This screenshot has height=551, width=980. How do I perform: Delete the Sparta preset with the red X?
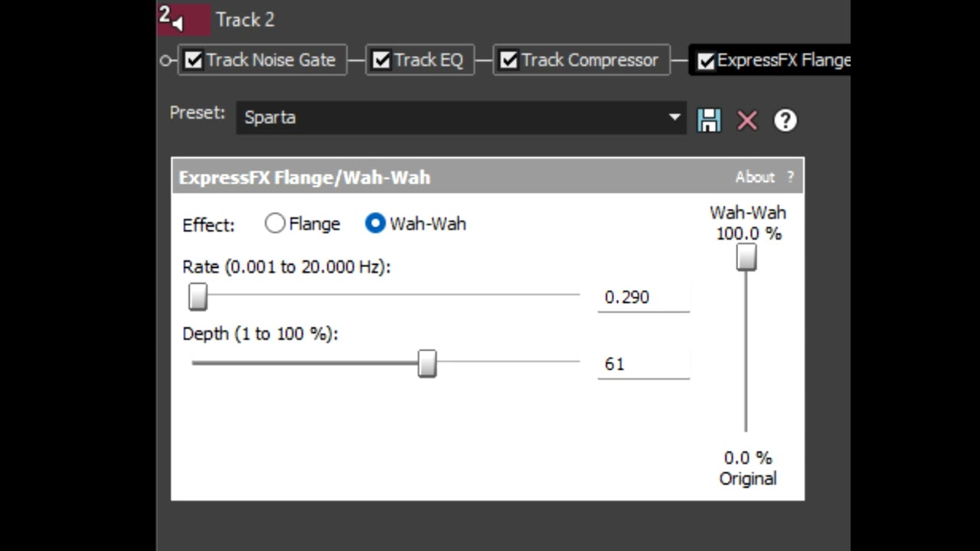tap(747, 120)
